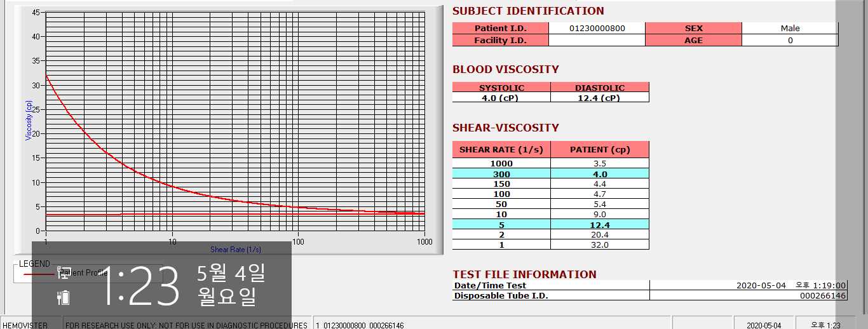Screen dimensions: 868x329
Task: Click the 20.4 viscosity value cell
Action: pyautogui.click(x=600, y=235)
